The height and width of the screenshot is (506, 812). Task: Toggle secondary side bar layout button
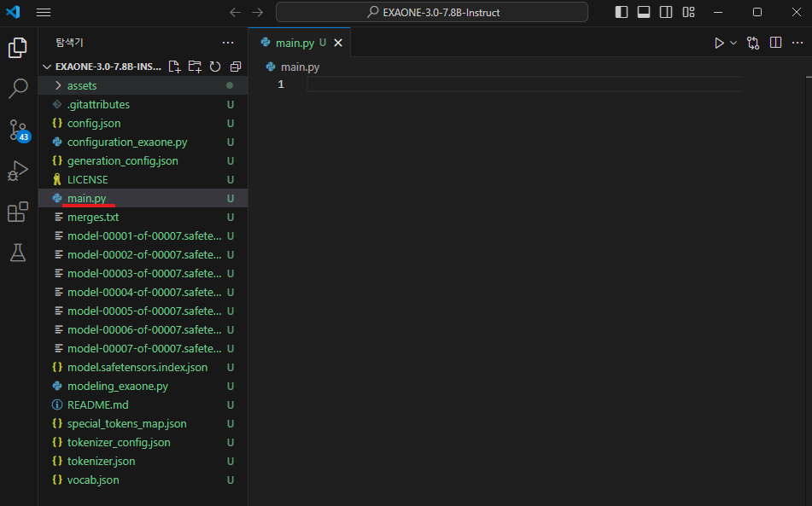click(x=666, y=13)
